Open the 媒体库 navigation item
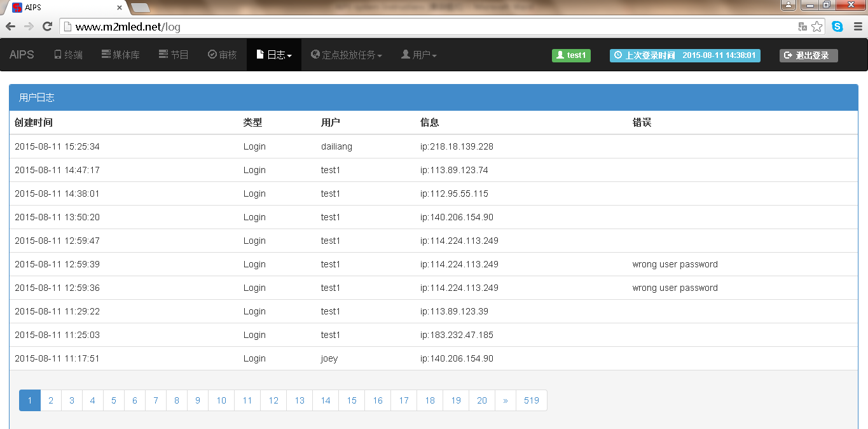This screenshot has height=429, width=868. [x=121, y=55]
